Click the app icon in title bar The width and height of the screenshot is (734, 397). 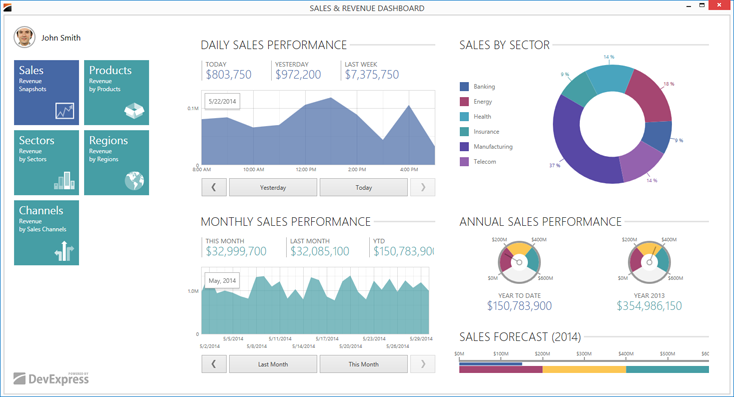click(x=7, y=7)
